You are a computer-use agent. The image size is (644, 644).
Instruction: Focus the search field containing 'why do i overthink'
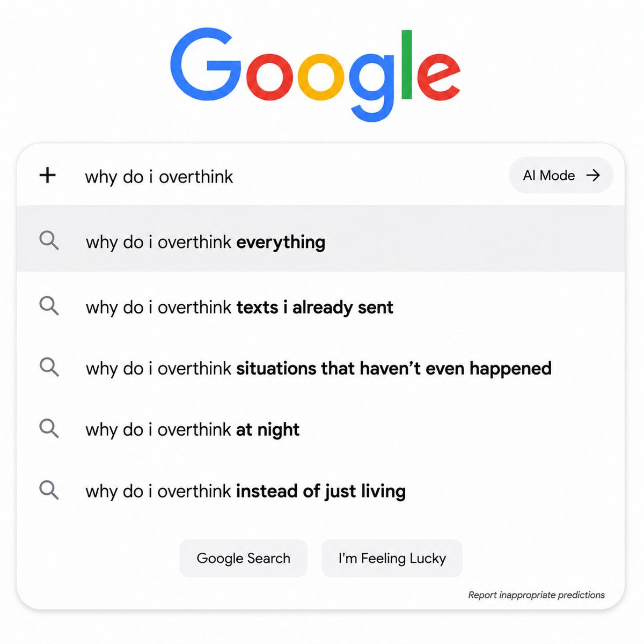coord(290,176)
